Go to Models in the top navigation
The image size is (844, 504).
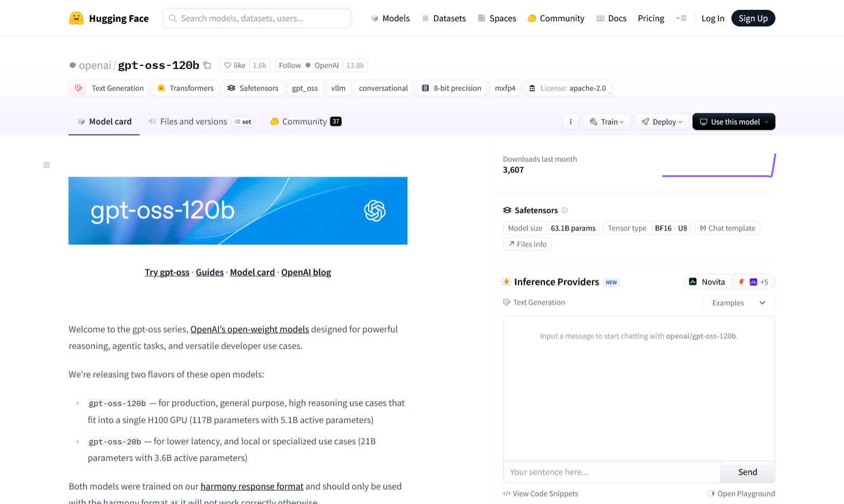click(390, 18)
